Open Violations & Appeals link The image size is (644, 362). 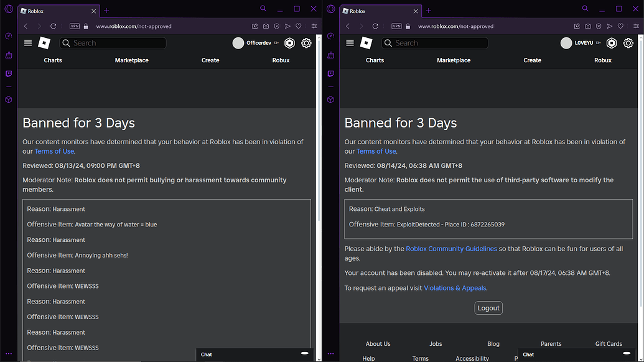(455, 288)
